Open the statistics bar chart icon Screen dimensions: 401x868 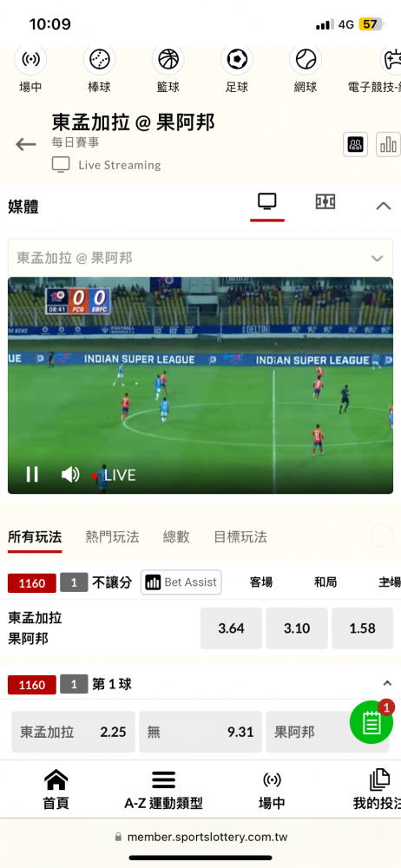(388, 144)
